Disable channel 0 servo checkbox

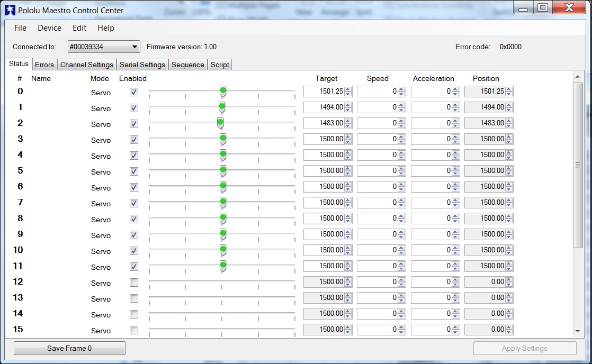point(133,92)
